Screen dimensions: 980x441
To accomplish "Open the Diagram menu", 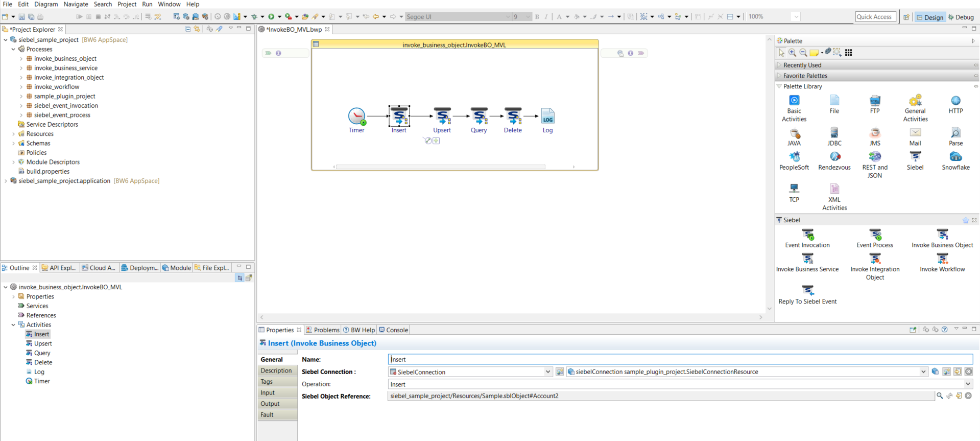I will click(x=46, y=4).
